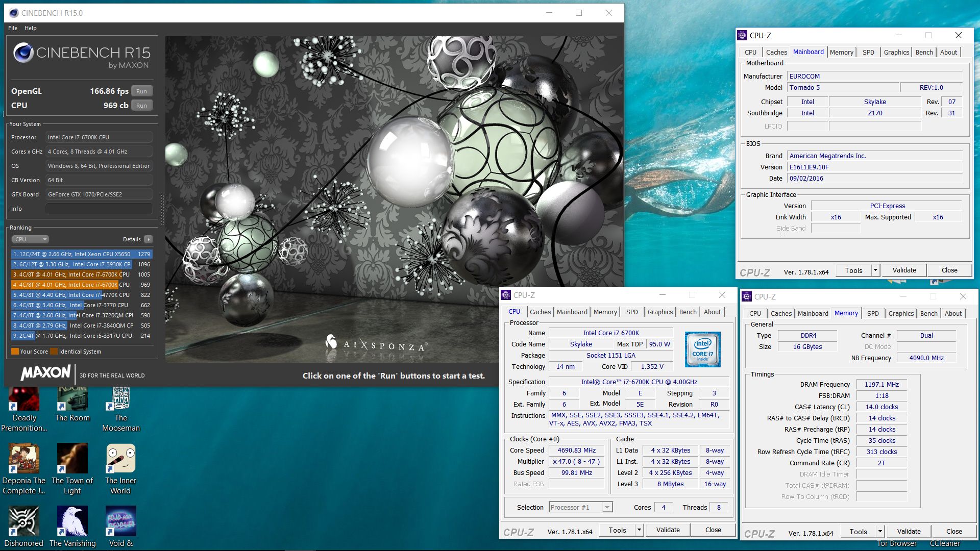This screenshot has height=551, width=980.
Task: Launch Deponia The Complete Journey shortcut
Action: [24, 469]
